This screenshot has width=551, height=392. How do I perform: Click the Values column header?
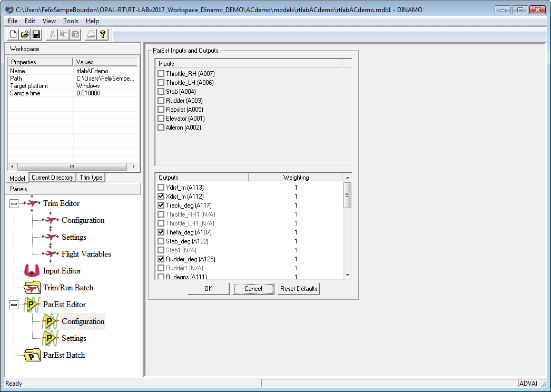[x=105, y=62]
